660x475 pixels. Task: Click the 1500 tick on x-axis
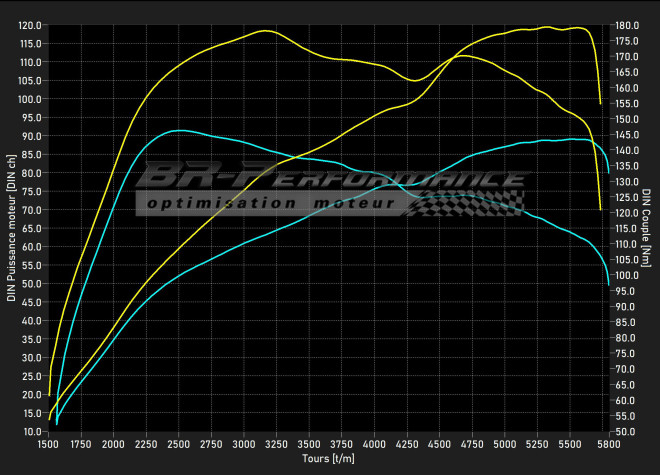(48, 443)
